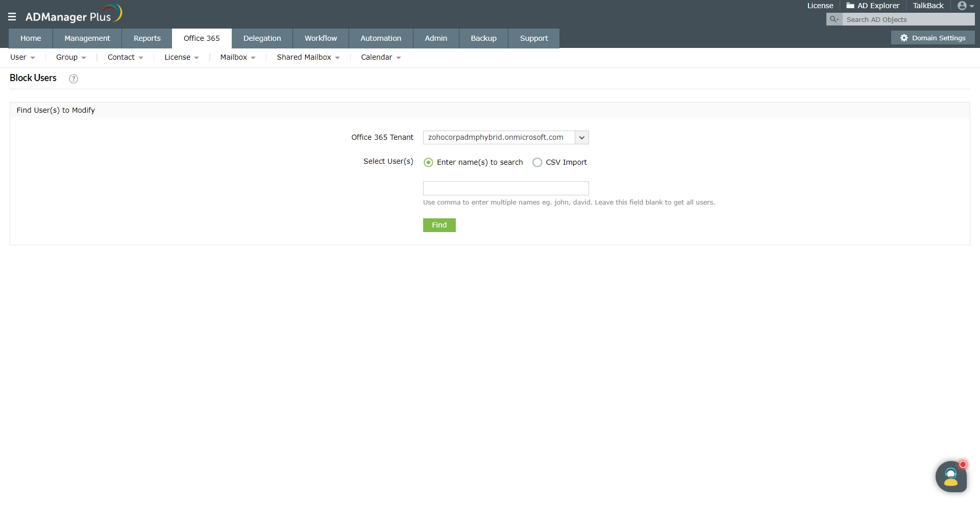This screenshot has height=506, width=980.
Task: Open AD Explorer
Action: pos(873,6)
